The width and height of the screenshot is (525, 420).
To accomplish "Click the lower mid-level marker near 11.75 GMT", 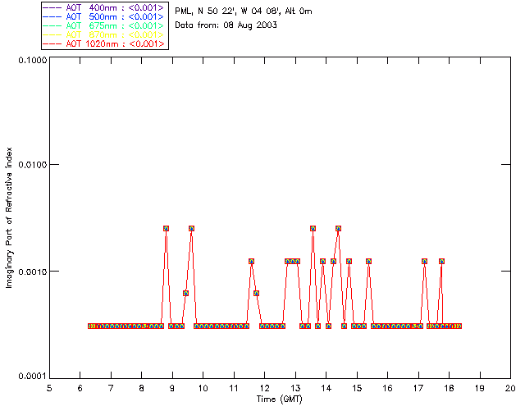I will click(x=256, y=294).
